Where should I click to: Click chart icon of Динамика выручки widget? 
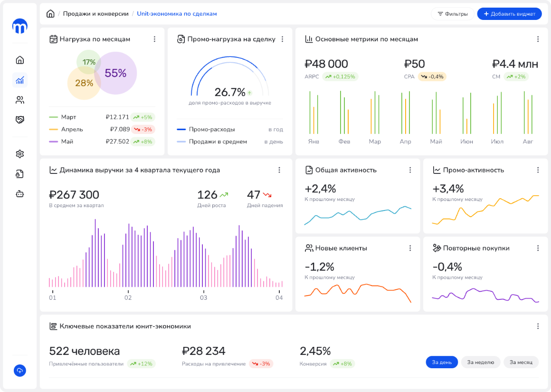coord(53,170)
